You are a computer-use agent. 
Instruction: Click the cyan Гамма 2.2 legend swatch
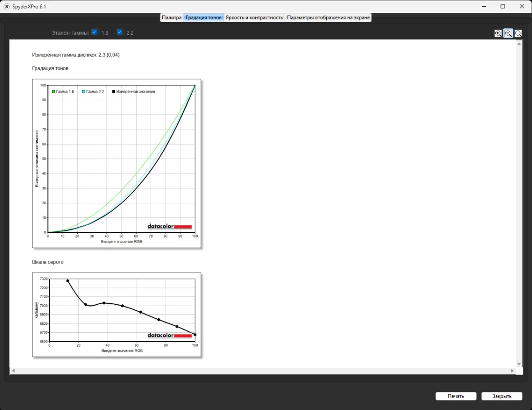(84, 91)
